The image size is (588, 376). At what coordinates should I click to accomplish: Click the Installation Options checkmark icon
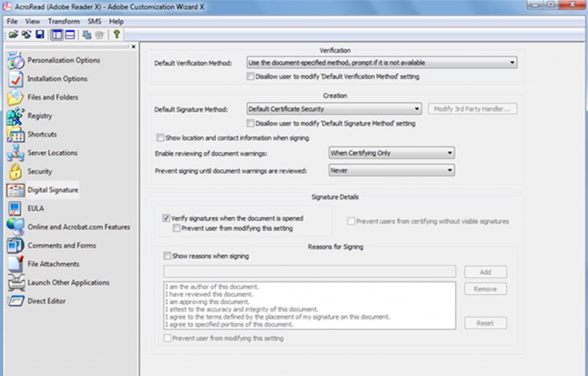pos(16,79)
